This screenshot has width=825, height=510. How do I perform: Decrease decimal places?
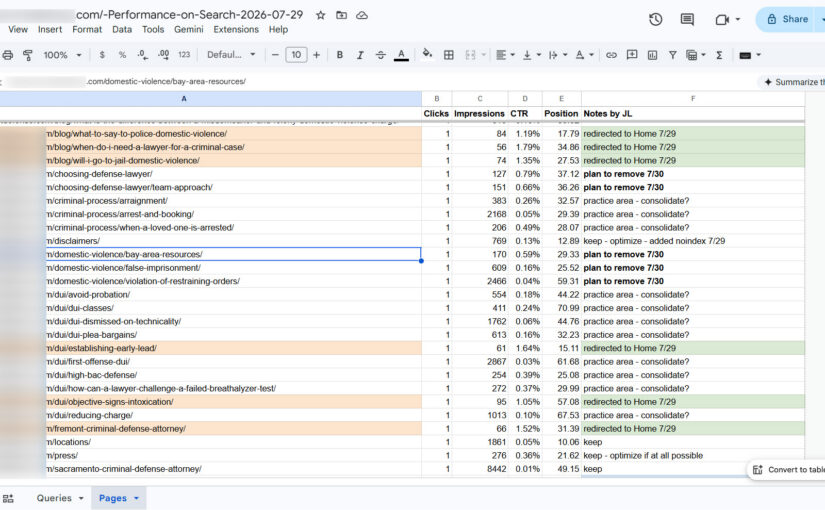pos(143,55)
